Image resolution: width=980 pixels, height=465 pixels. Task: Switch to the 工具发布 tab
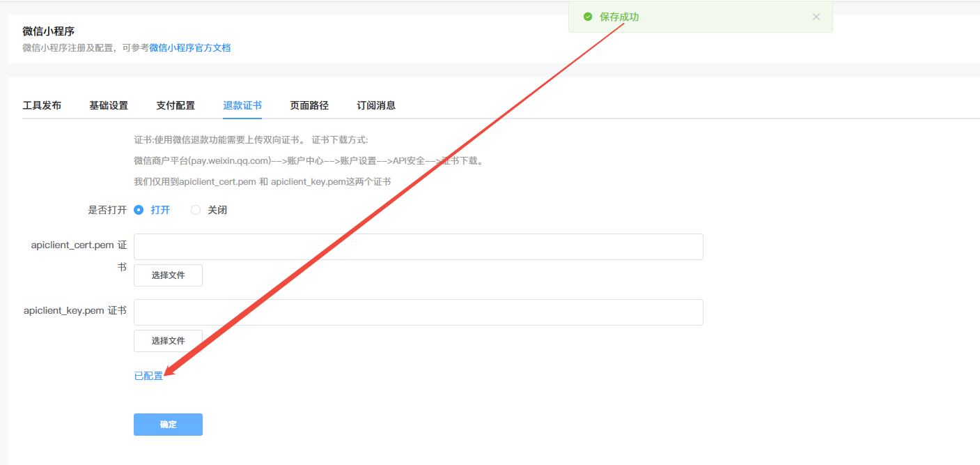click(x=42, y=105)
